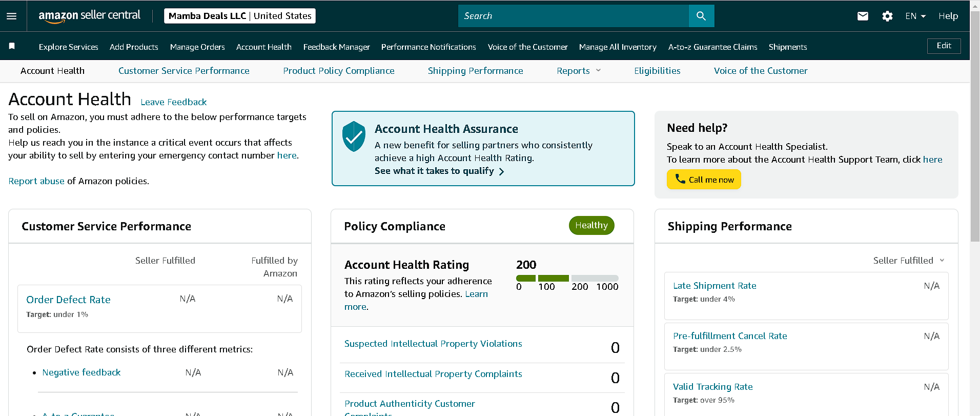Click the Target: under 1% text

click(57, 314)
